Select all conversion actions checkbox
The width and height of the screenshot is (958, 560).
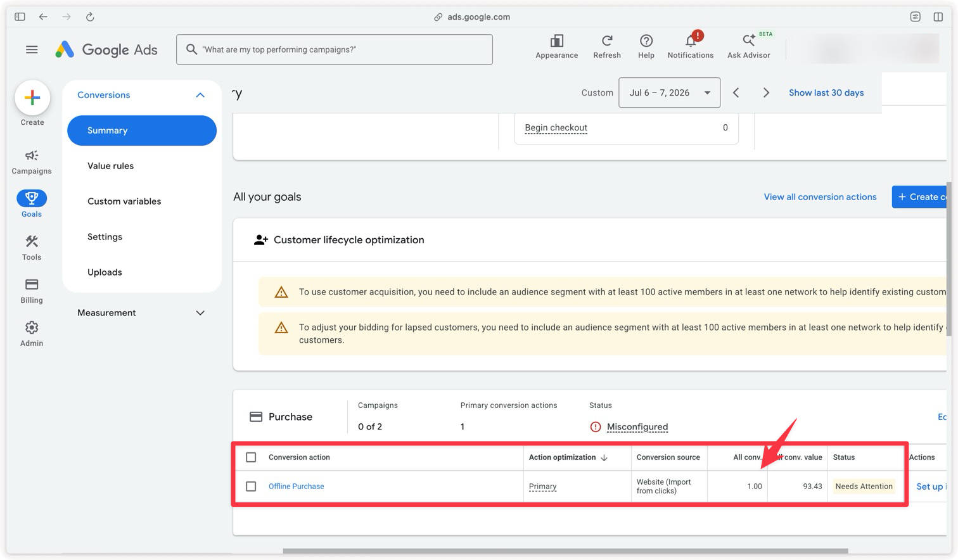tap(251, 457)
